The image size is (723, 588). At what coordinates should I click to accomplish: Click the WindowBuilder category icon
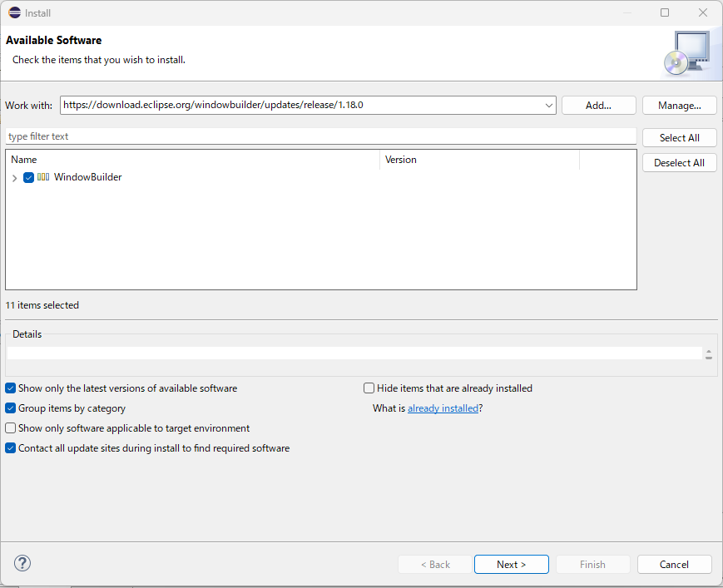tap(43, 177)
